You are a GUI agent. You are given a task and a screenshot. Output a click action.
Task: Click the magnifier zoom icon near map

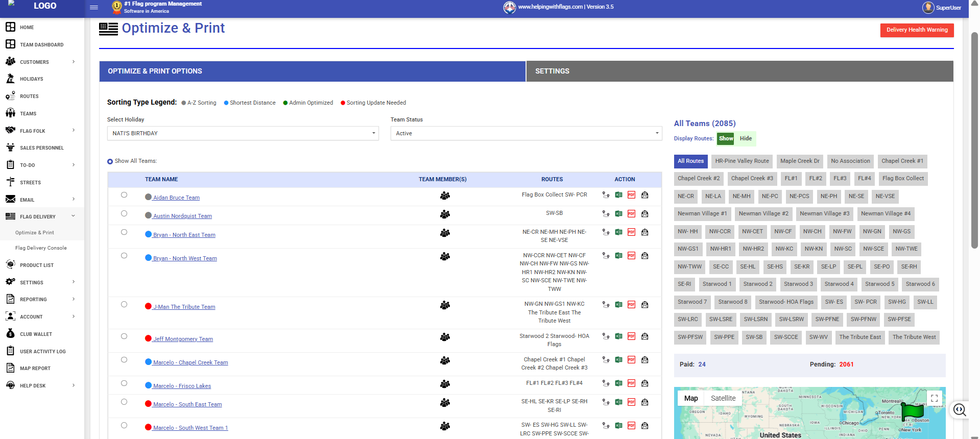(x=960, y=409)
